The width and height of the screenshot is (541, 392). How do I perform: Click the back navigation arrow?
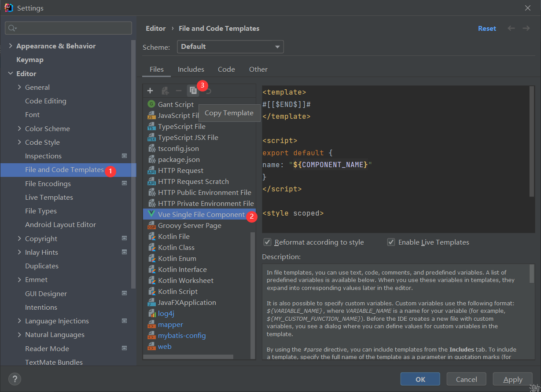(511, 28)
